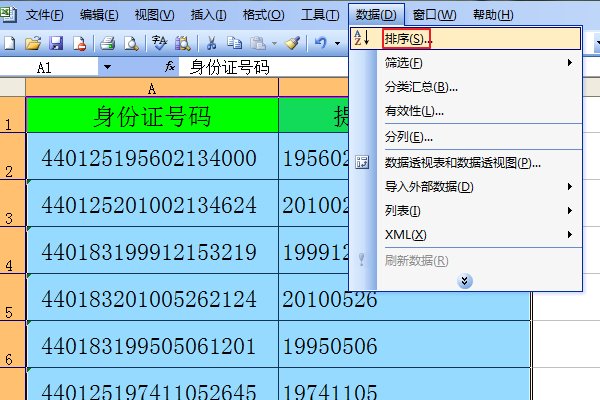
Task: Click cell containing 440125197411052645
Action: pos(152,384)
